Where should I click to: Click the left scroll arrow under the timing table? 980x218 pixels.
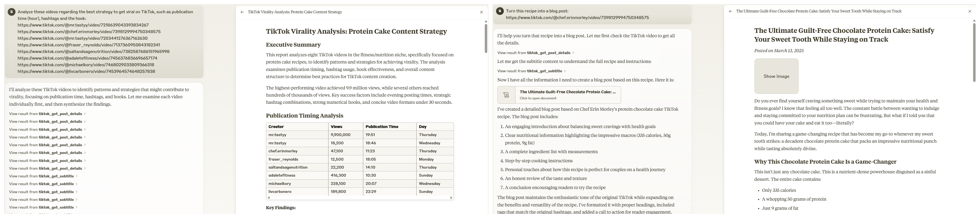(x=269, y=198)
